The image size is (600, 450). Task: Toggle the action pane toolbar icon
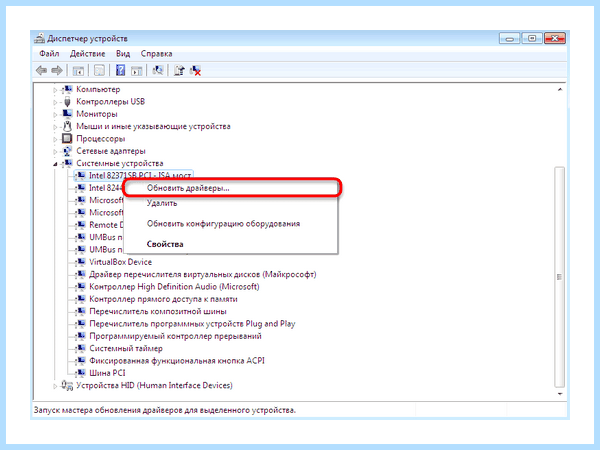pos(137,70)
